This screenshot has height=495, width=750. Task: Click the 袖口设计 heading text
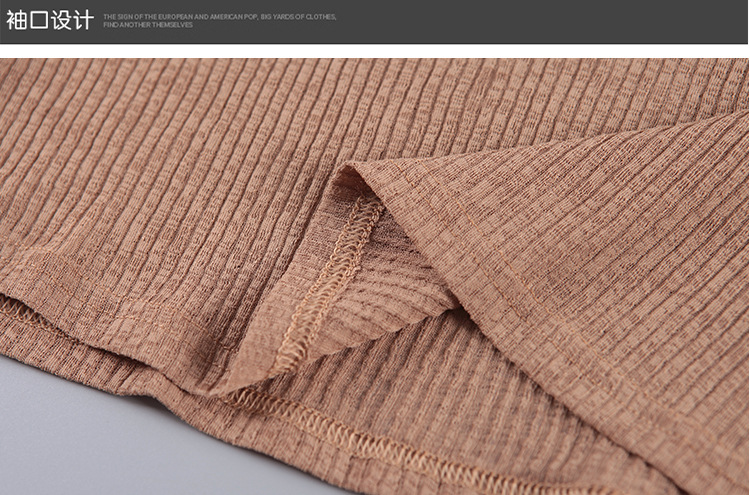tap(50, 20)
